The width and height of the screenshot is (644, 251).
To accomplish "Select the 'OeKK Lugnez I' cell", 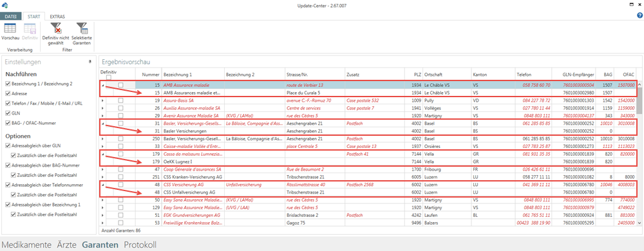I will [x=193, y=162].
